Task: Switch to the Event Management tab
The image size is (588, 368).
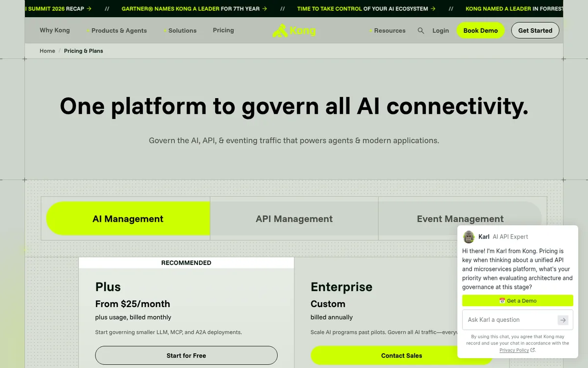Action: (460, 219)
